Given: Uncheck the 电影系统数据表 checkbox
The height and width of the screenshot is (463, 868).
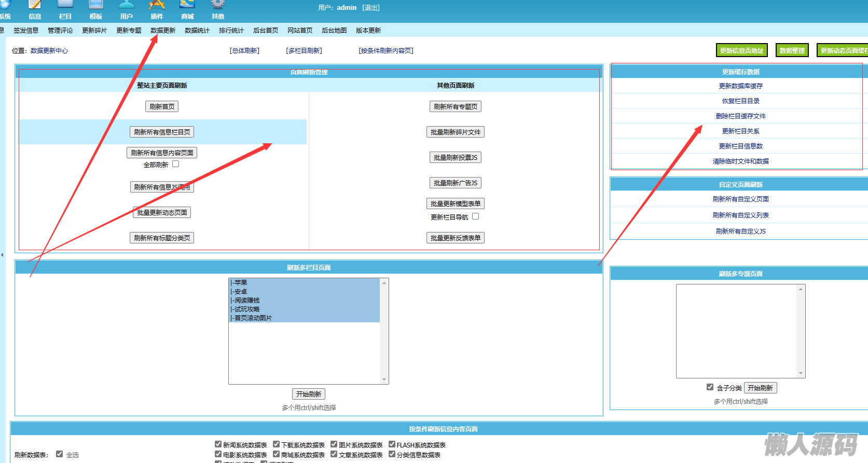Looking at the screenshot, I should 218,454.
